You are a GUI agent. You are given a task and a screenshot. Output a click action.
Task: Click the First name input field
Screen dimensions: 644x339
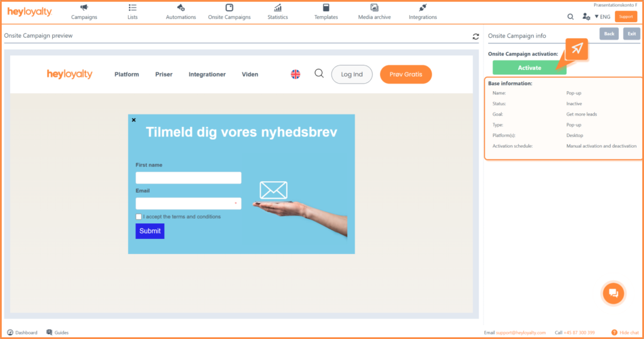click(x=188, y=178)
